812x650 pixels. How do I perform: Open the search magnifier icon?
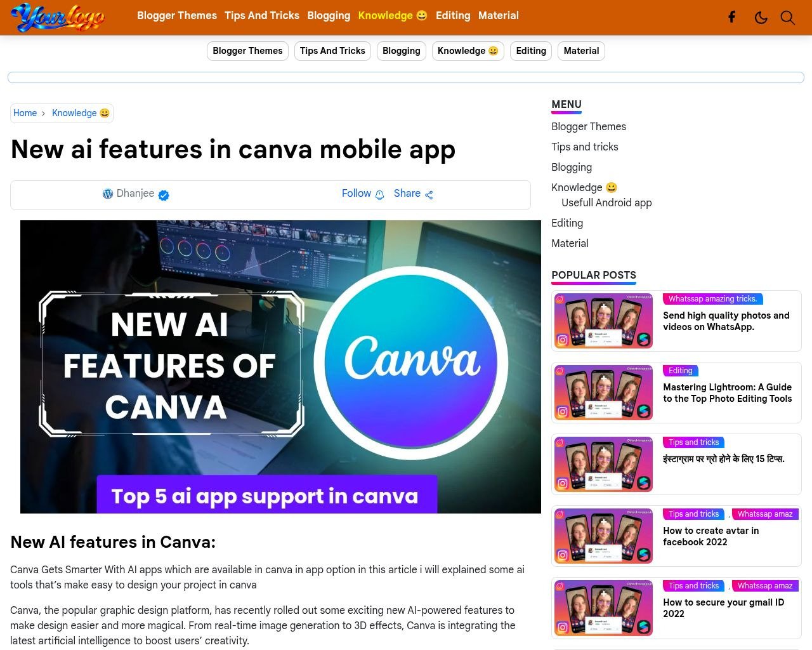(x=787, y=17)
